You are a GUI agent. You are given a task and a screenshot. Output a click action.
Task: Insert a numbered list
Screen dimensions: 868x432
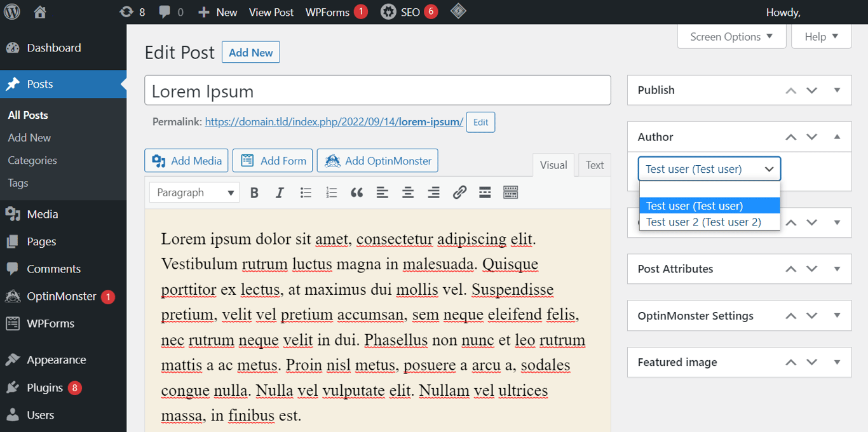pyautogui.click(x=331, y=192)
